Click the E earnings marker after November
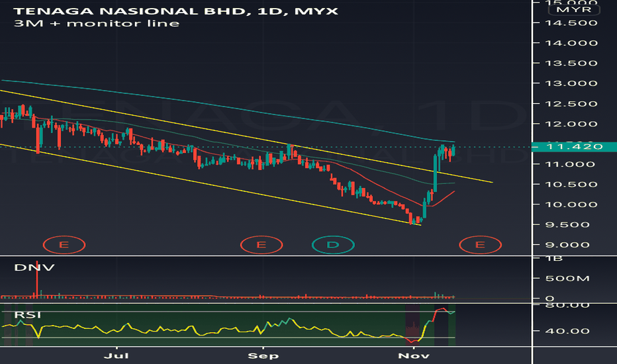The width and height of the screenshot is (617, 364). click(x=480, y=245)
